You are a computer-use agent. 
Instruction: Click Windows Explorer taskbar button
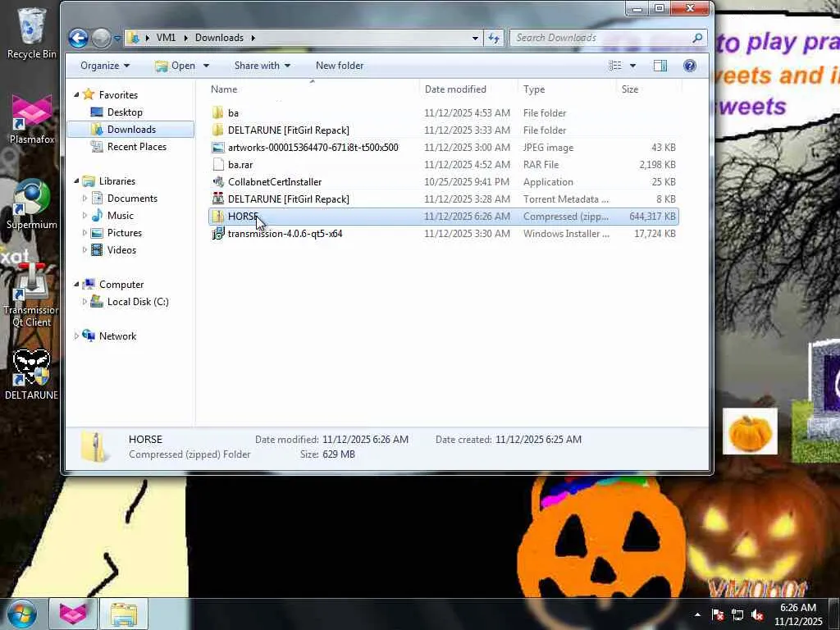pyautogui.click(x=124, y=614)
